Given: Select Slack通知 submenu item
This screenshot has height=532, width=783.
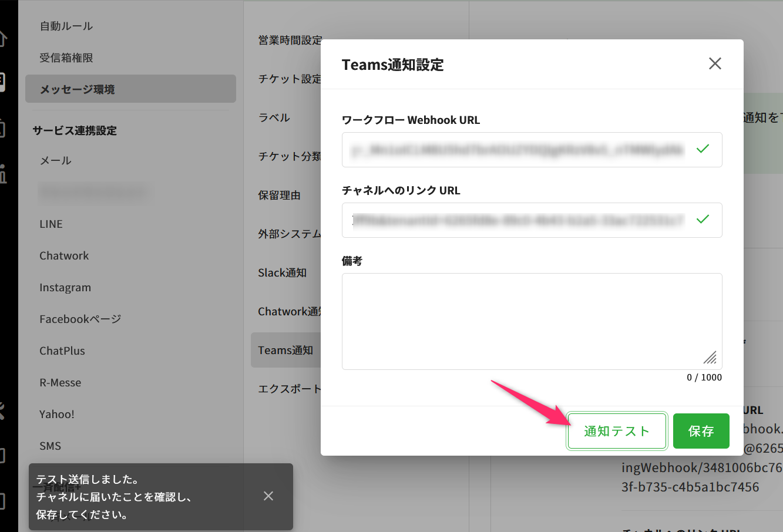Looking at the screenshot, I should click(x=283, y=272).
